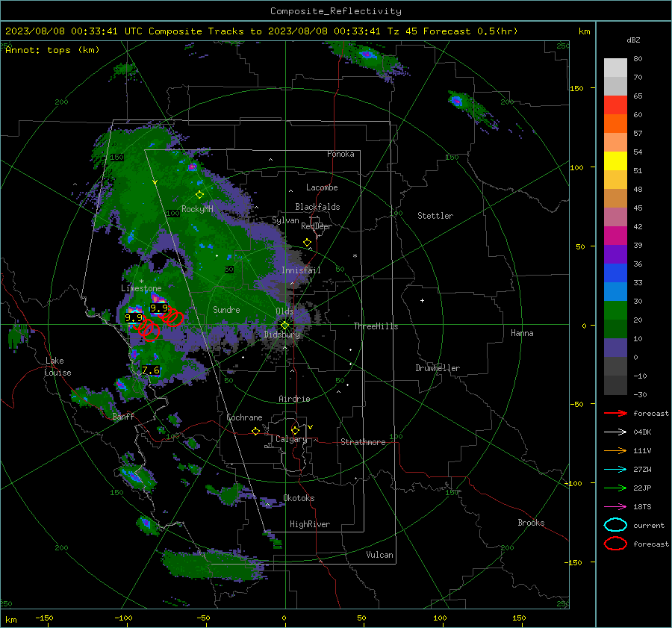Click the red forecast arrow in legend

point(615,413)
